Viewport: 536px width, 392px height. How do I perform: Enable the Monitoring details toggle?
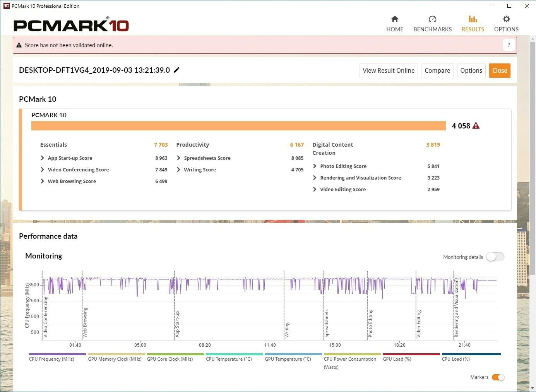point(495,257)
